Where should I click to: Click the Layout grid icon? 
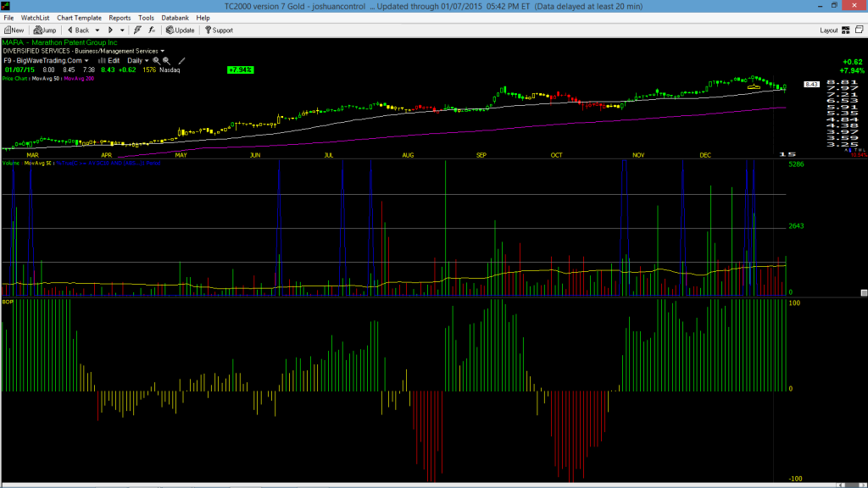[x=846, y=30]
